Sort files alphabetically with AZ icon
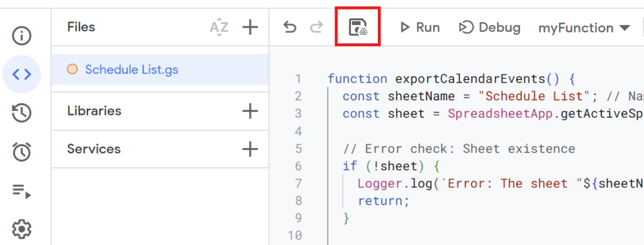 [219, 27]
